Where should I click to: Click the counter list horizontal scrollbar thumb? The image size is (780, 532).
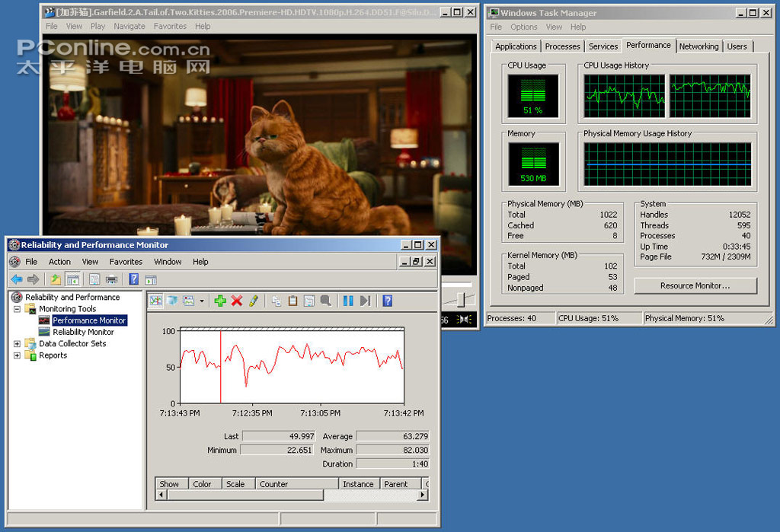click(x=246, y=495)
